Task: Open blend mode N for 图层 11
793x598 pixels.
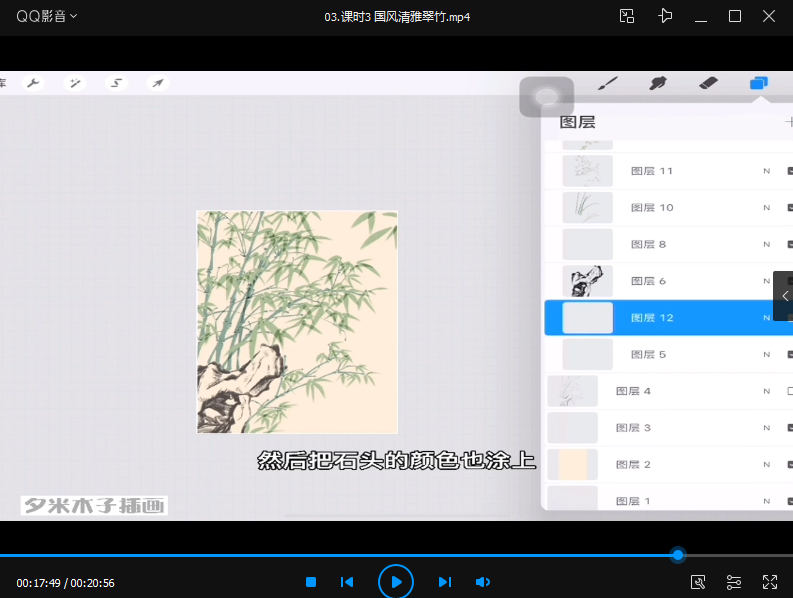Action: click(x=766, y=171)
